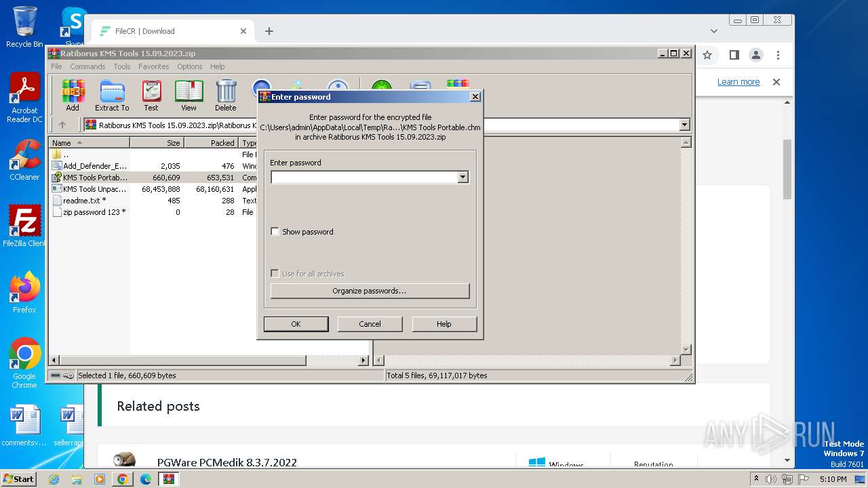The image size is (868, 488).
Task: Open the Chrome profile avatar icon
Action: pos(756,55)
